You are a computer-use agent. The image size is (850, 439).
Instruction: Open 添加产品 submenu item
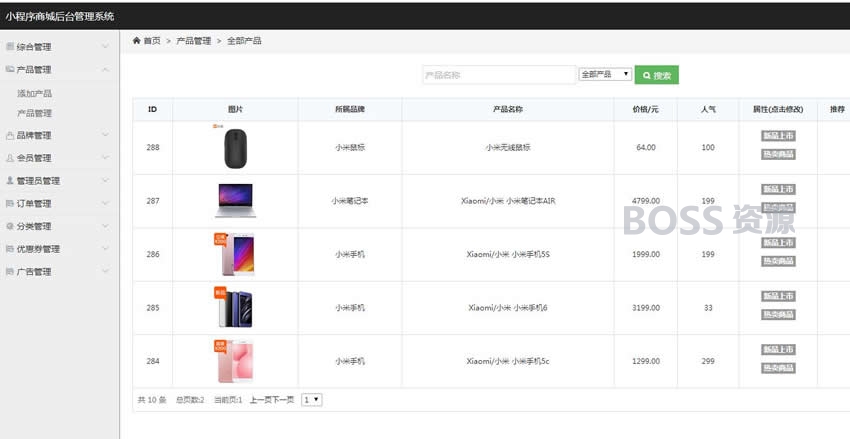tap(35, 94)
